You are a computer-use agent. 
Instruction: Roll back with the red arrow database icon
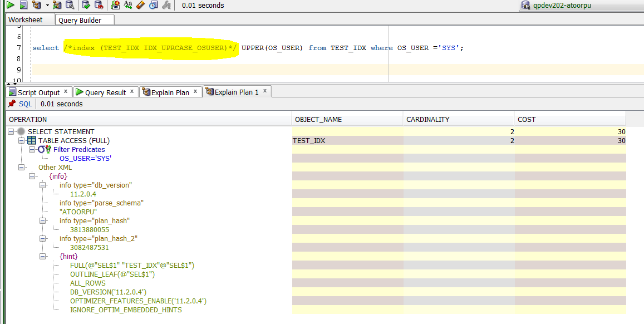point(99,5)
